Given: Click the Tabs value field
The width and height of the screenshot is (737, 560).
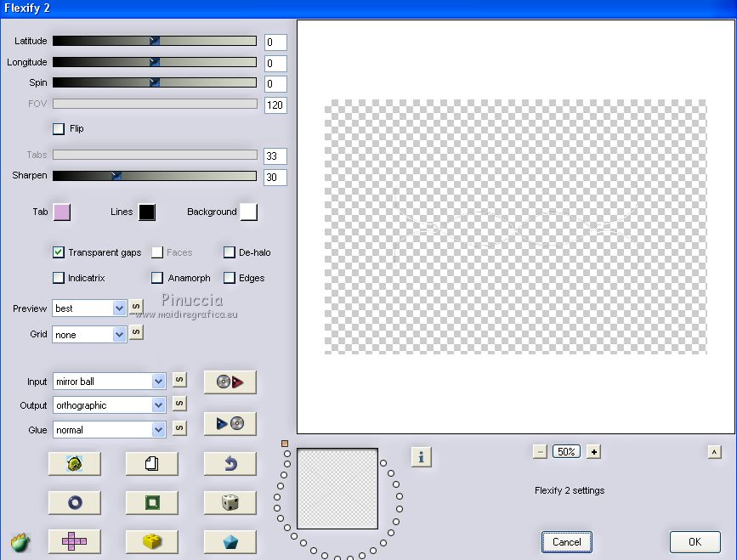Looking at the screenshot, I should tap(275, 156).
